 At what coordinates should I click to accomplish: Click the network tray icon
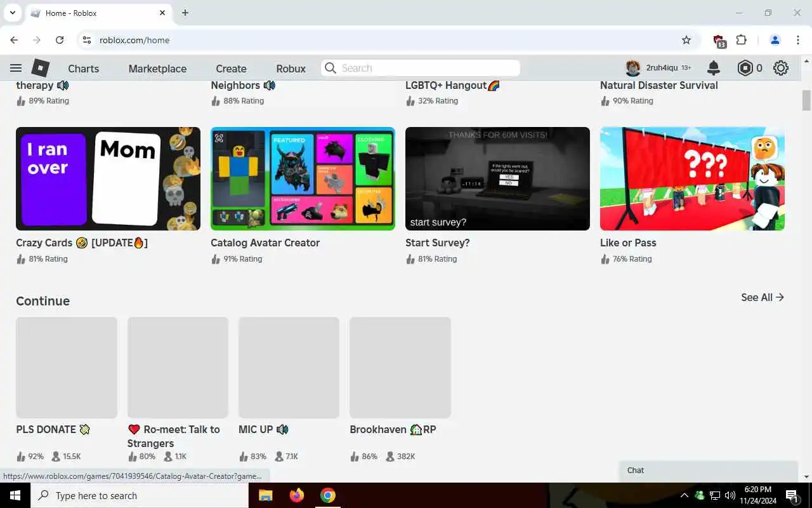(x=714, y=495)
